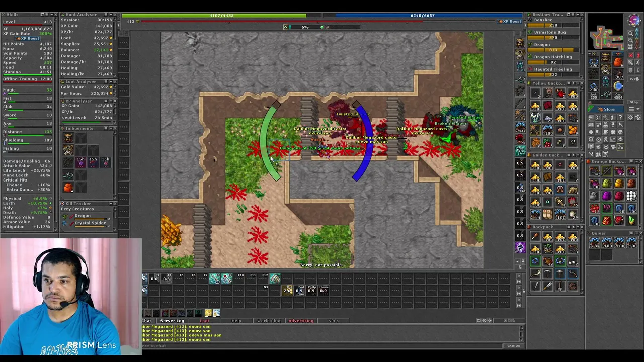Collapse the Bestiary Tracker panel

pos(578,14)
